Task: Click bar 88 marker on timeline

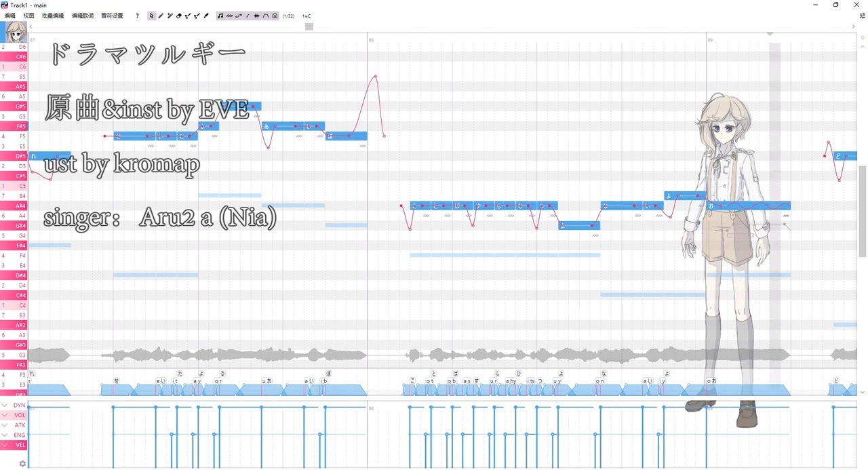Action: coord(371,40)
